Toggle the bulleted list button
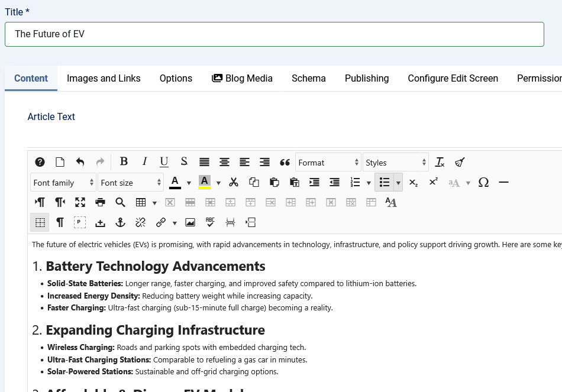Screen dimensions: 562x392 point(384,182)
